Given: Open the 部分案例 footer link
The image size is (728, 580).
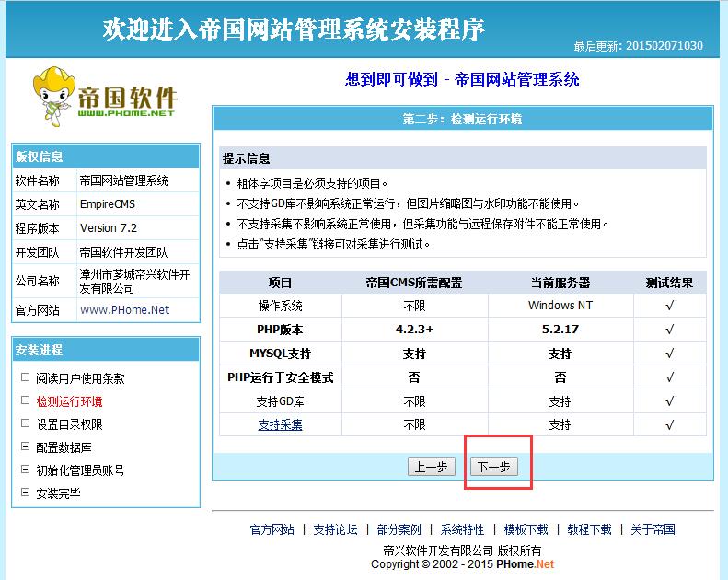Looking at the screenshot, I should point(399,529).
